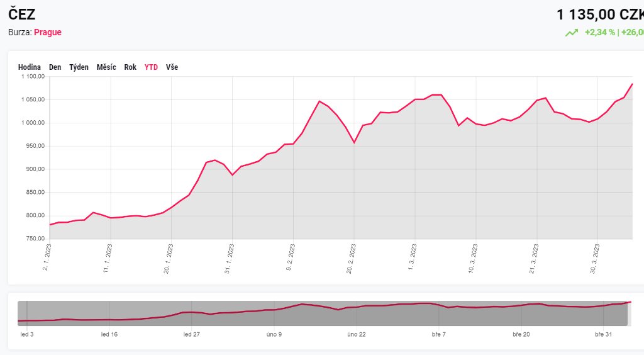Switch chart to Den view

click(55, 67)
